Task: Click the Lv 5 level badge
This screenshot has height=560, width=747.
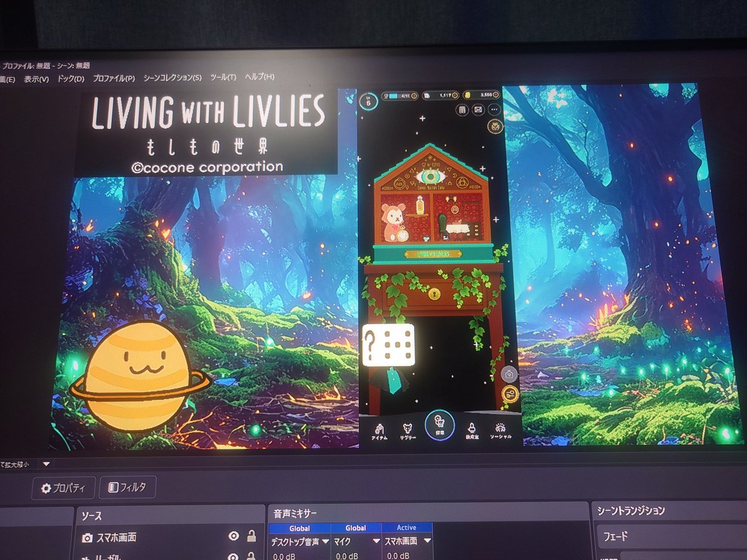Action: point(369,101)
